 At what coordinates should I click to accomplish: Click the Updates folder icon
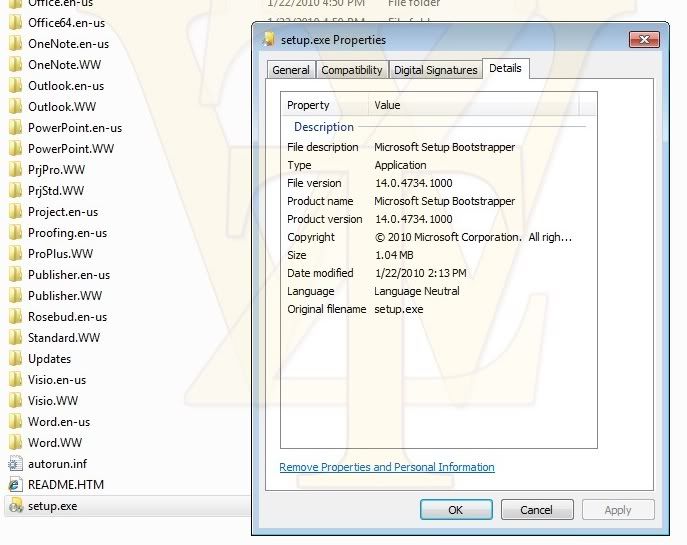(15, 359)
